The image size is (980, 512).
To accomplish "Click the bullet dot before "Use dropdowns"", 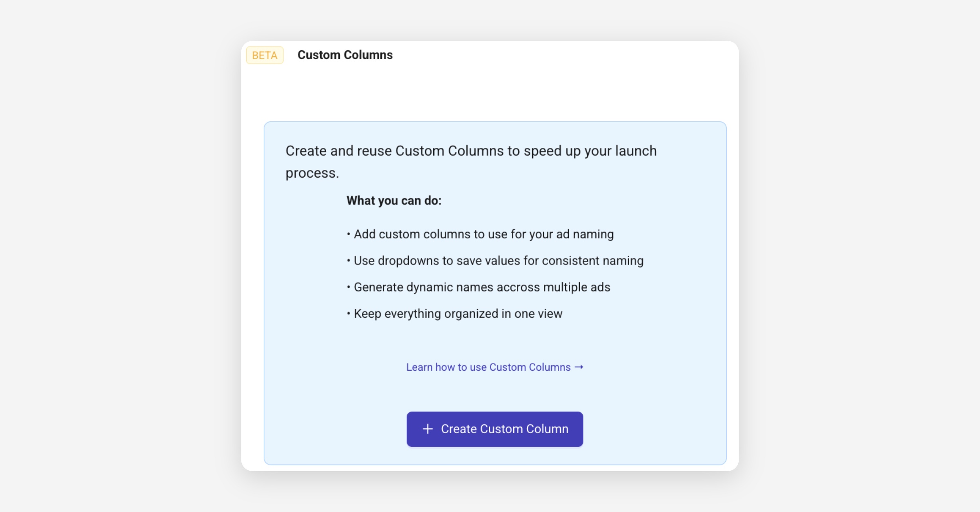I will click(348, 260).
